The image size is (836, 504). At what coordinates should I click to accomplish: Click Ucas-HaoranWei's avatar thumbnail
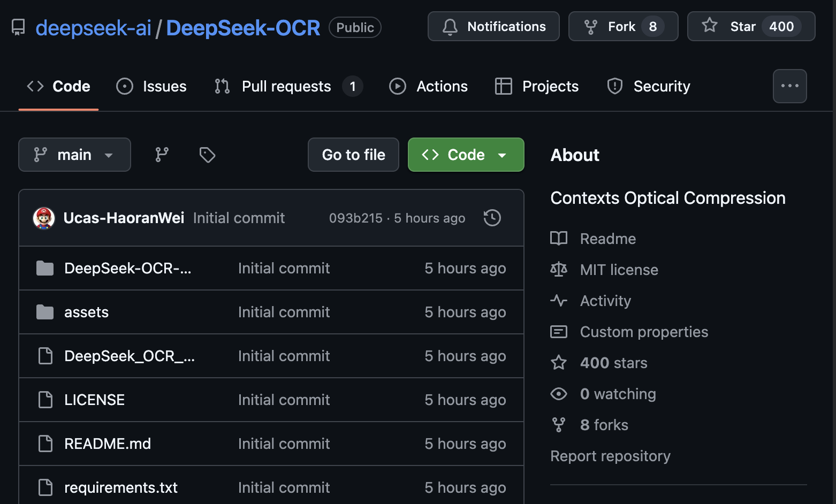click(x=44, y=218)
